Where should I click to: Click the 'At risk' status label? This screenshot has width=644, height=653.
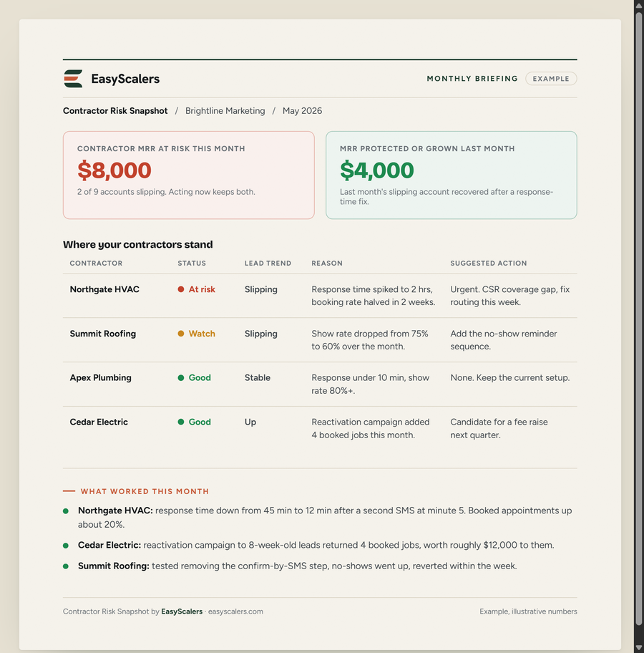[x=202, y=289]
